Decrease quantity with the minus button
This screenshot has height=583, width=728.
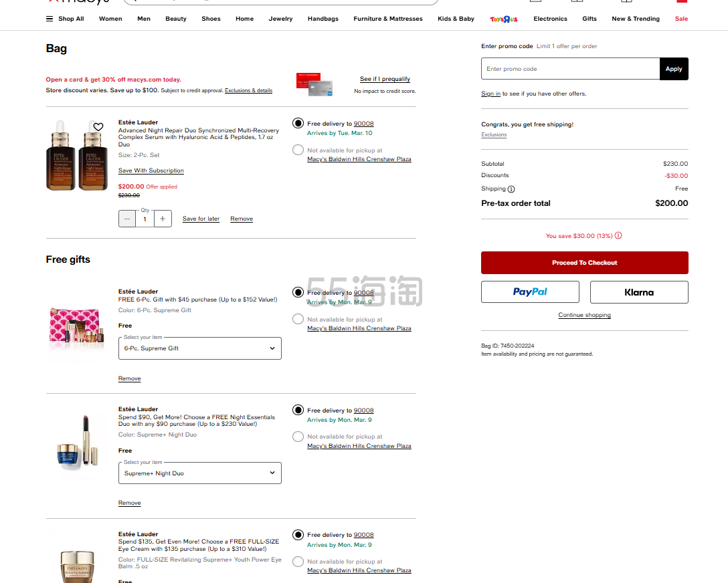click(127, 219)
